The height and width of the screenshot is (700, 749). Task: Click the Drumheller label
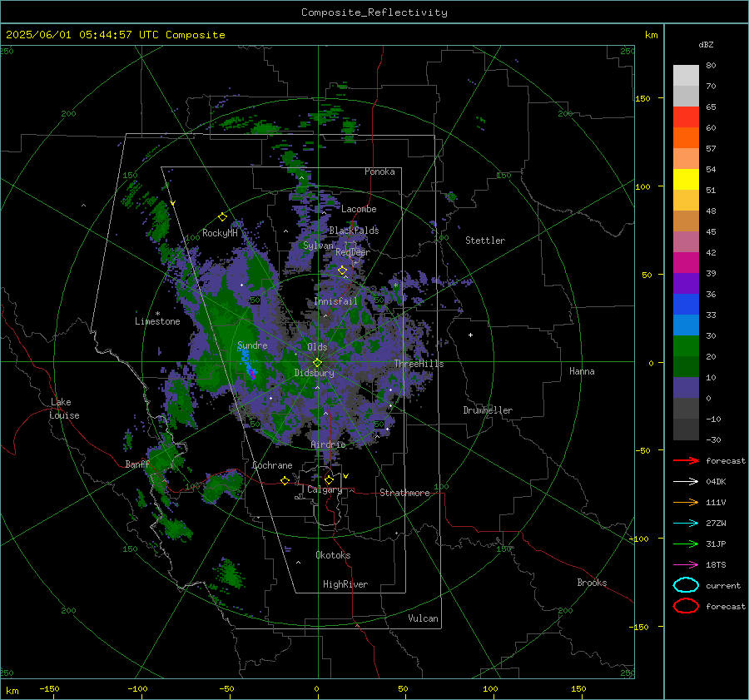point(488,410)
